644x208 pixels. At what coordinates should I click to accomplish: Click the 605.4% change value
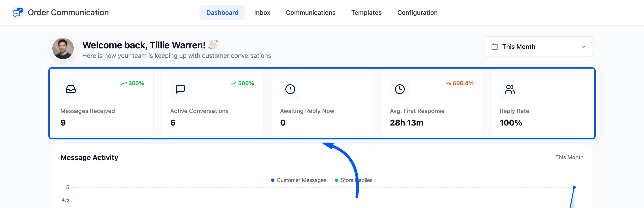[x=463, y=83]
